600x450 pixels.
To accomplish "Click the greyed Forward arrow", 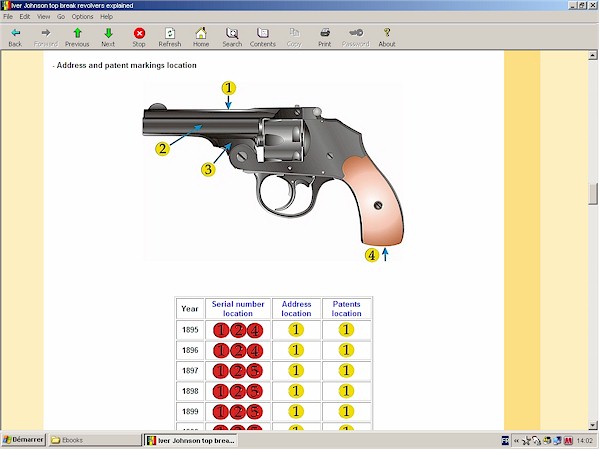I will pyautogui.click(x=46, y=38).
